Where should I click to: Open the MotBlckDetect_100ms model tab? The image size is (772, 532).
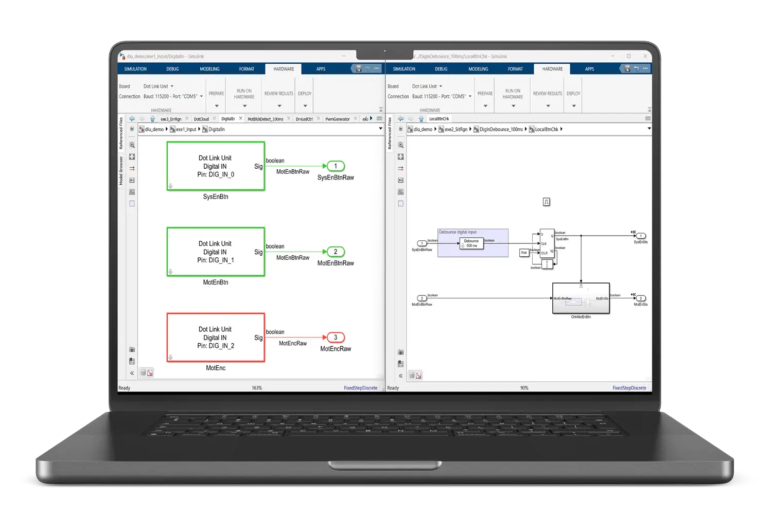pos(266,119)
